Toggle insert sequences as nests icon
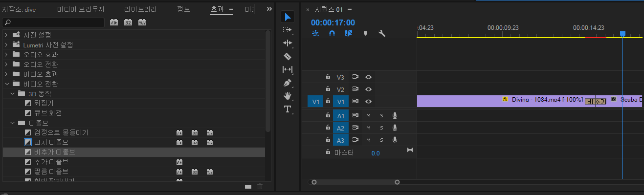The width and height of the screenshot is (644, 195). [x=315, y=33]
